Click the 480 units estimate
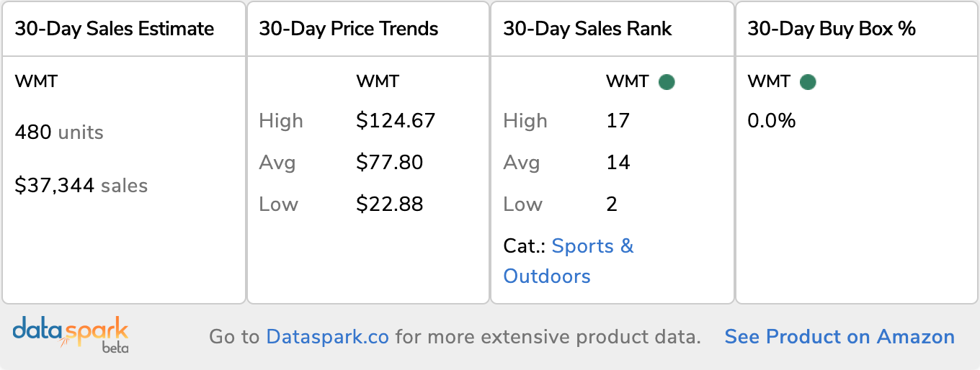The image size is (980, 370). 59,132
